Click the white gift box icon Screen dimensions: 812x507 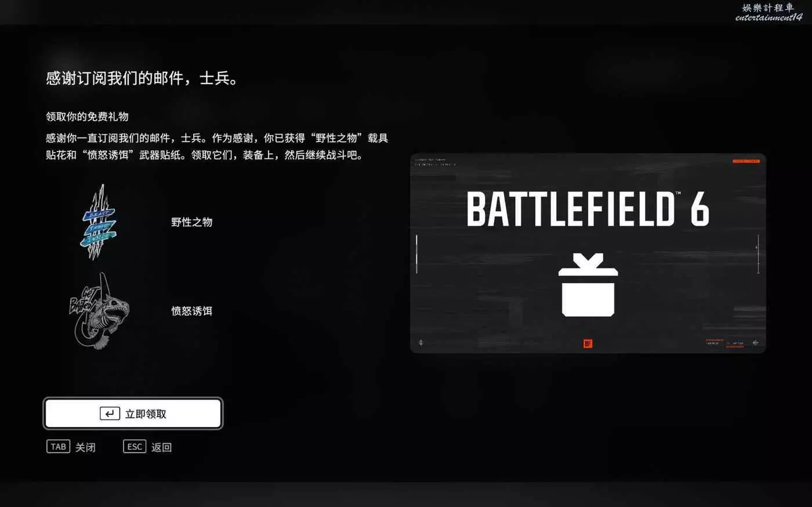tap(588, 285)
